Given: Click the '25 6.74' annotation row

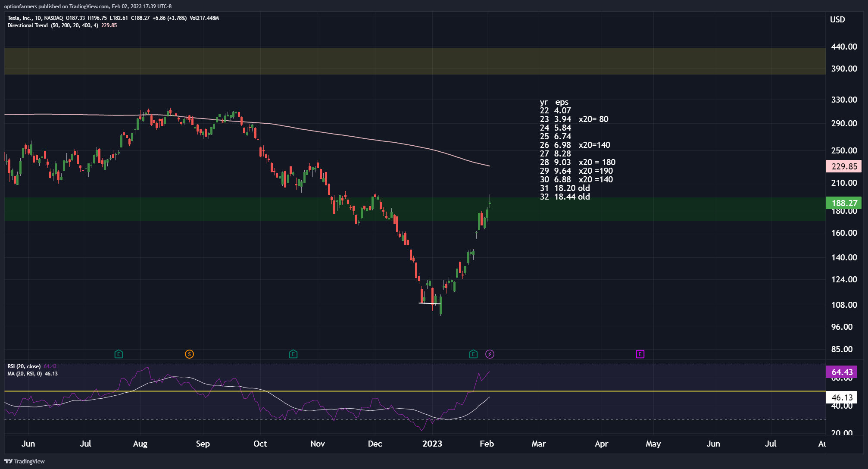Looking at the screenshot, I should click(555, 137).
